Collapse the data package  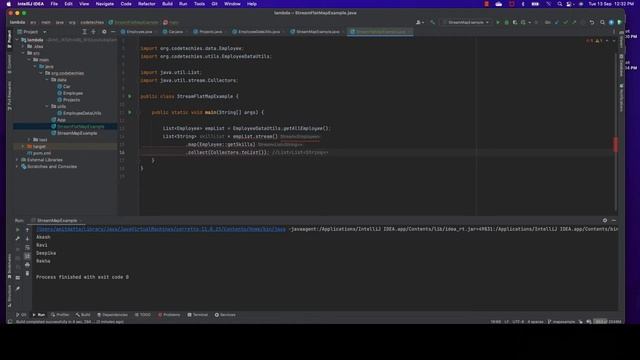[x=47, y=80]
